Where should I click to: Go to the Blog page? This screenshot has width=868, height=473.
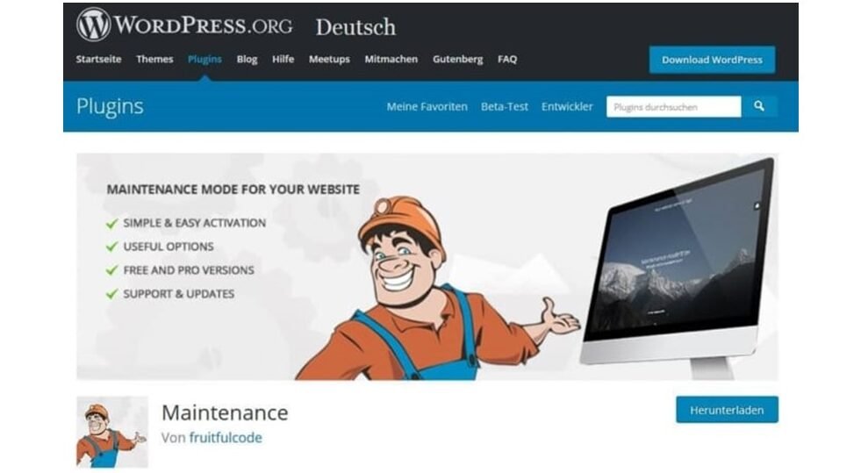click(247, 59)
